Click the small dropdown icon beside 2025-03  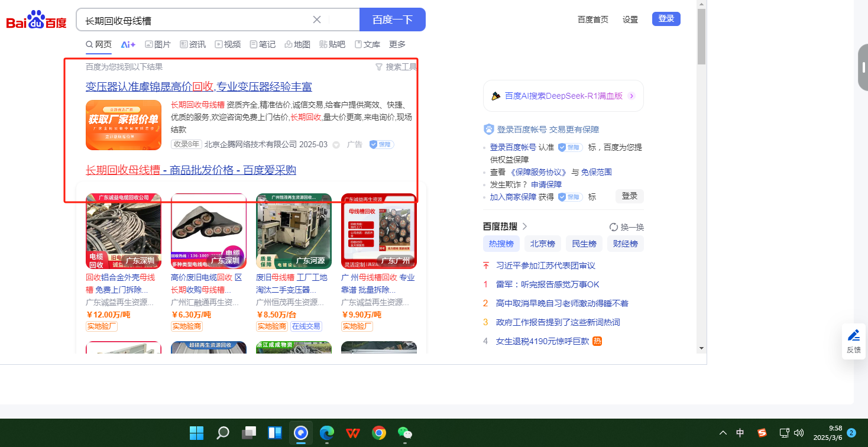[x=336, y=144]
